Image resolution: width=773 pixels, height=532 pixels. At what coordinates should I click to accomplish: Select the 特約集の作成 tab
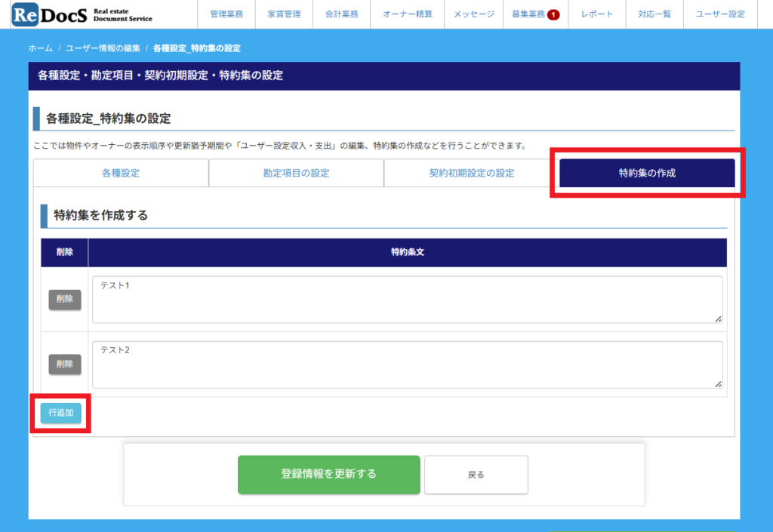647,173
